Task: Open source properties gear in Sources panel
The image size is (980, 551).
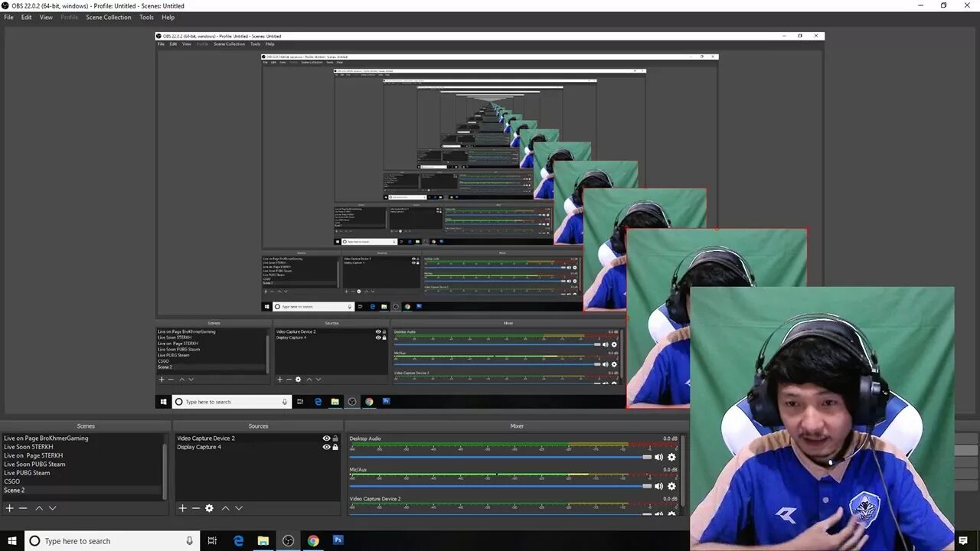Action: (209, 508)
